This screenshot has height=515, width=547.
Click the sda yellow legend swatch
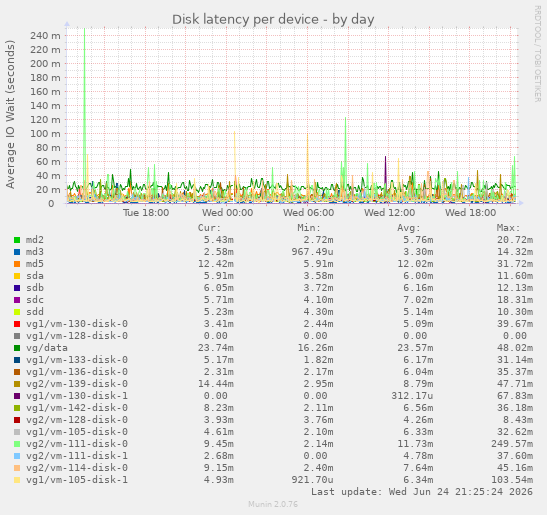17,276
